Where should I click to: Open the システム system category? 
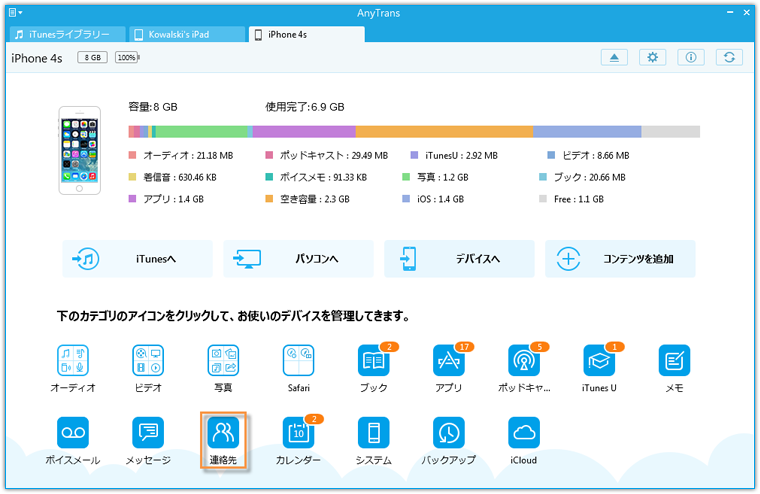pyautogui.click(x=373, y=432)
